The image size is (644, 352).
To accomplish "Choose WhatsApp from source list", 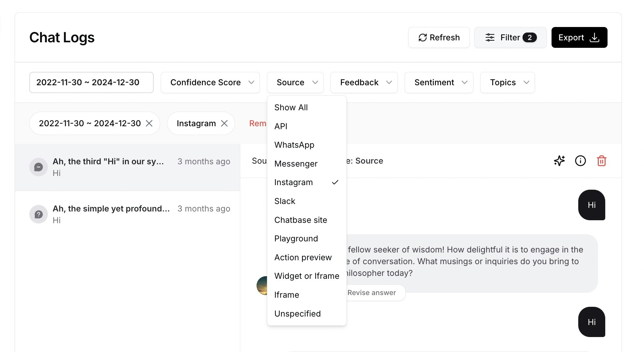I will pyautogui.click(x=294, y=145).
